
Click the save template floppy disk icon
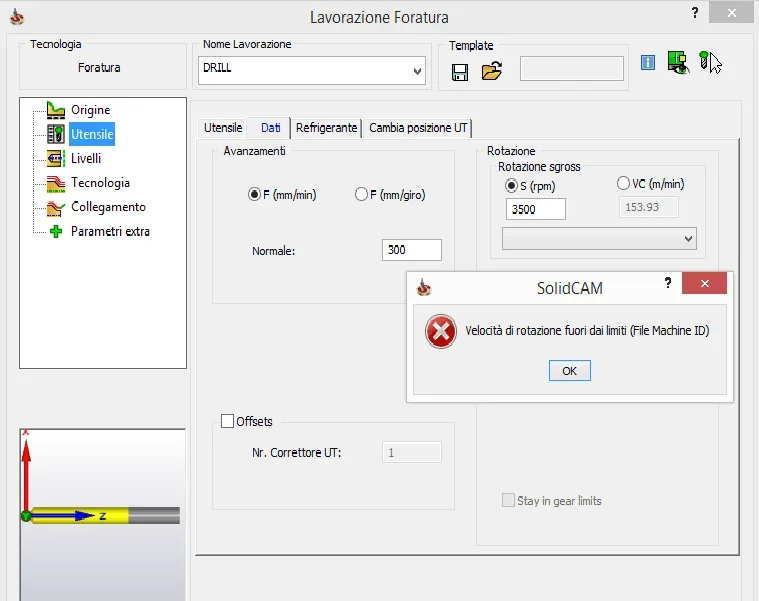pos(461,71)
